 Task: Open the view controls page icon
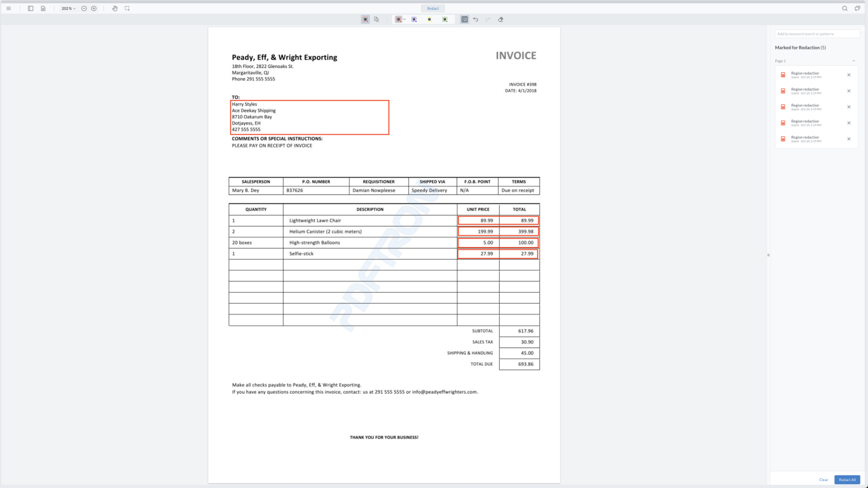(43, 8)
